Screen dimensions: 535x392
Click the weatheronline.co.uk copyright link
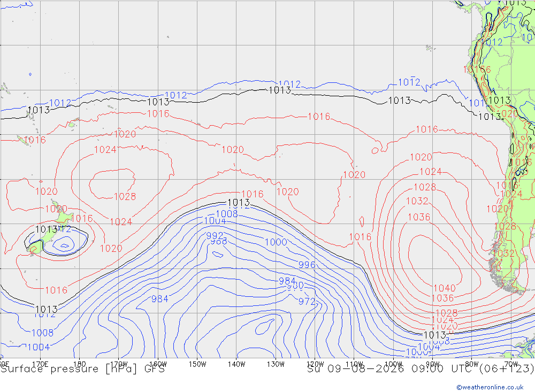pos(490,387)
